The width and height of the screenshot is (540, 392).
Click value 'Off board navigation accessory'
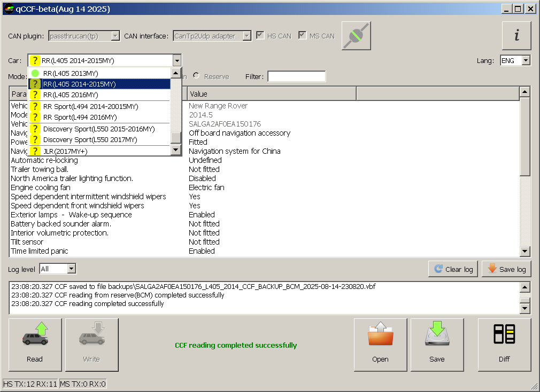coord(240,133)
